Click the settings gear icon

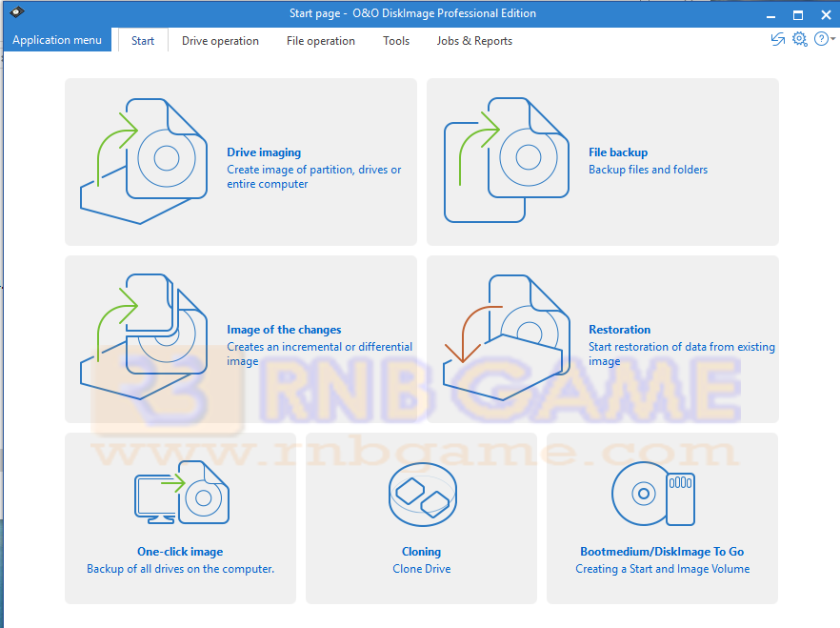pyautogui.click(x=799, y=39)
